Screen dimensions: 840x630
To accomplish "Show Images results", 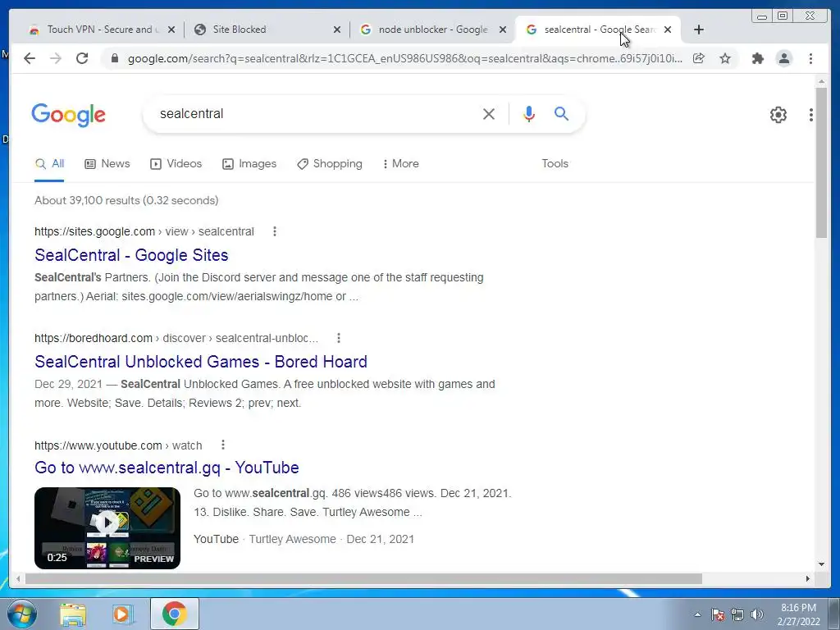I will point(249,164).
